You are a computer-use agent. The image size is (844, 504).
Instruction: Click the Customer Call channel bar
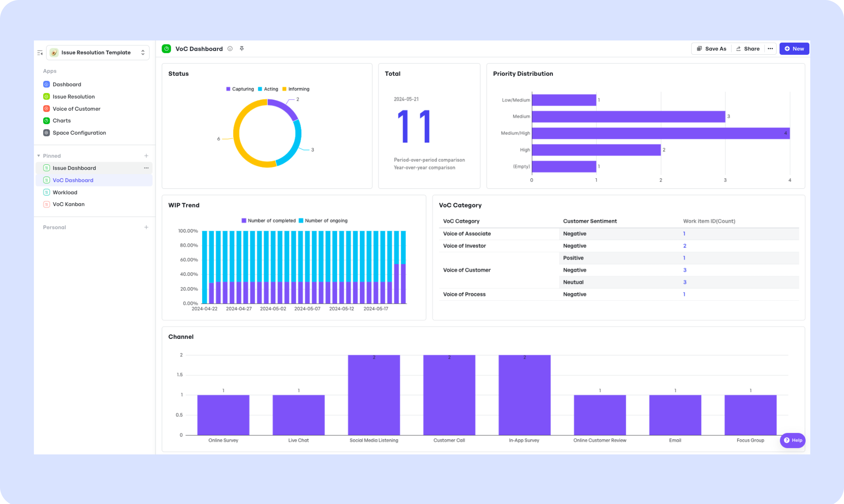(x=449, y=395)
